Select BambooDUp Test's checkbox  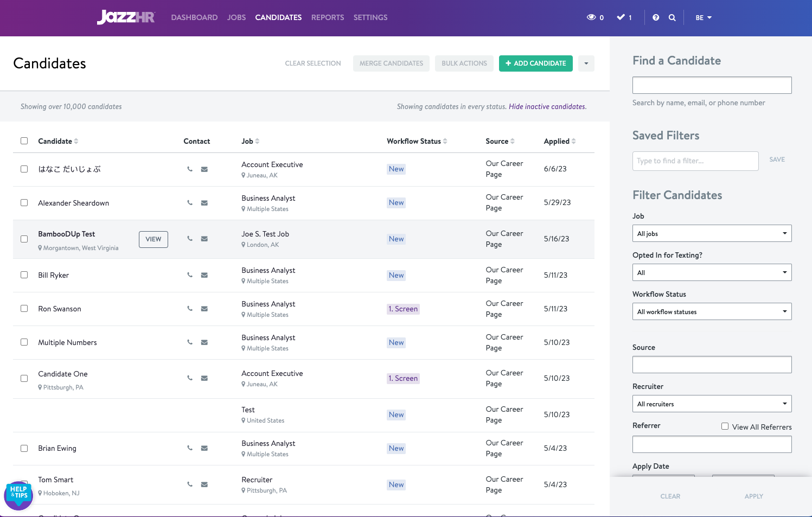(x=24, y=239)
